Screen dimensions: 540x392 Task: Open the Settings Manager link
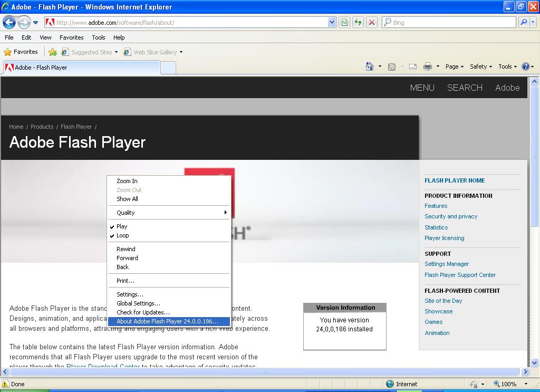click(447, 264)
